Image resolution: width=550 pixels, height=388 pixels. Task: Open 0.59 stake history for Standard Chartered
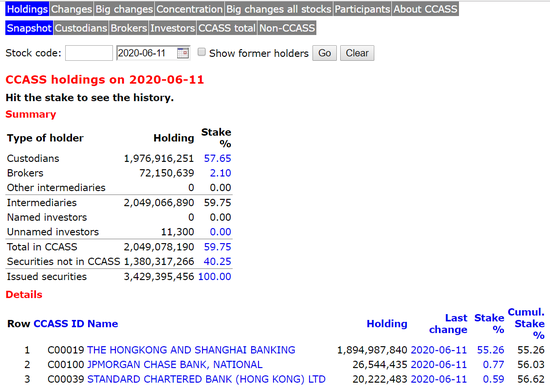pos(493,380)
